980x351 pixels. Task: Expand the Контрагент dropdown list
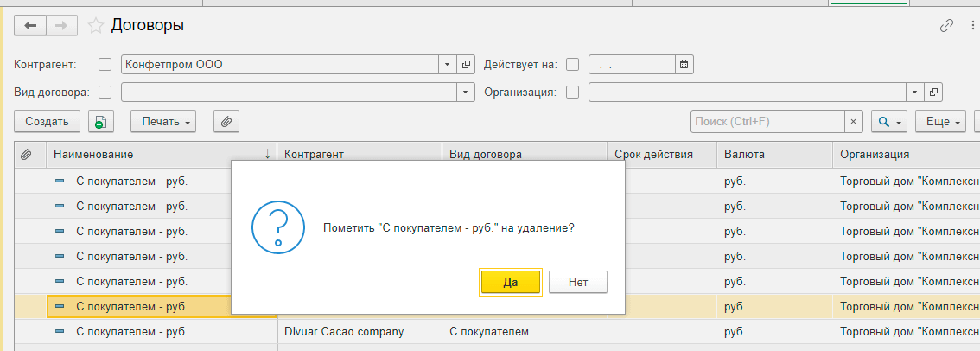pyautogui.click(x=449, y=64)
